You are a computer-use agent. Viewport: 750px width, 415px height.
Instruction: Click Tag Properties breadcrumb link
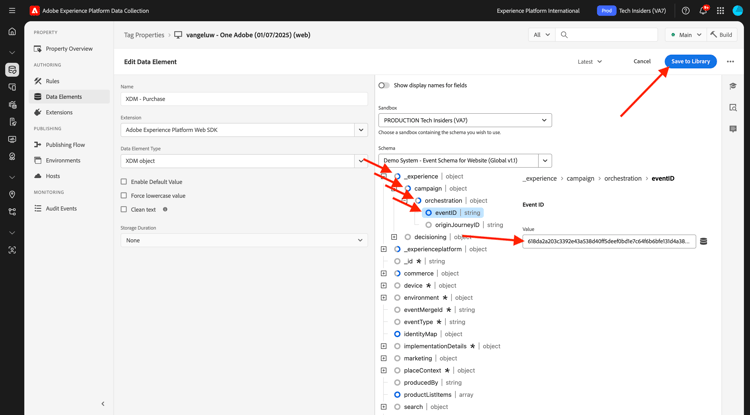pos(144,35)
